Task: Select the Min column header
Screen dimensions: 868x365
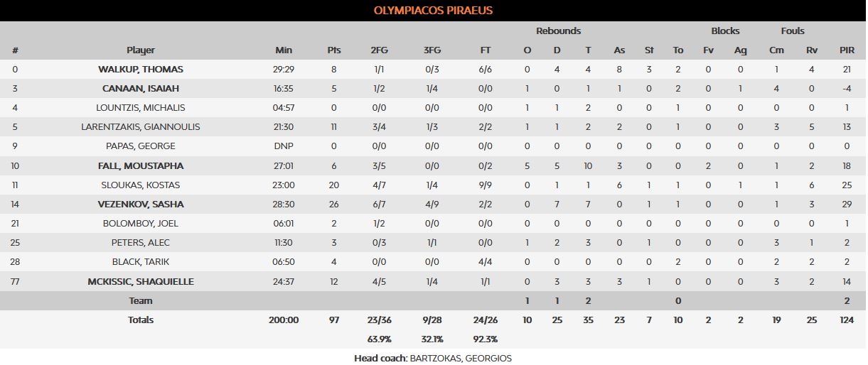Action: (284, 50)
